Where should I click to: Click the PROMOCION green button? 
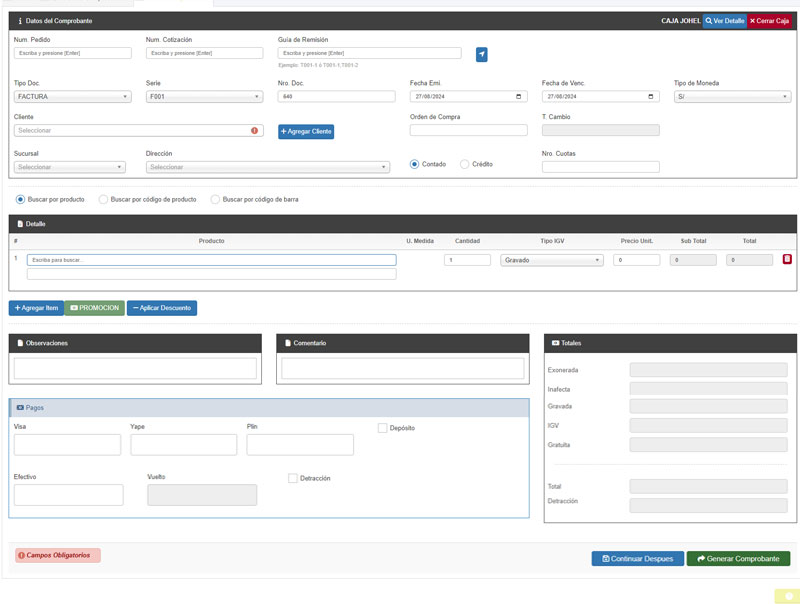point(94,308)
